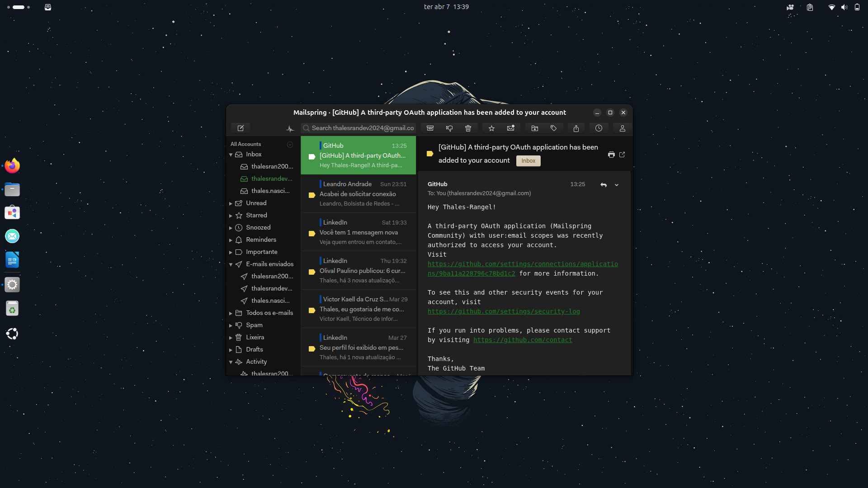Open the activity pulse icon

coord(290,129)
